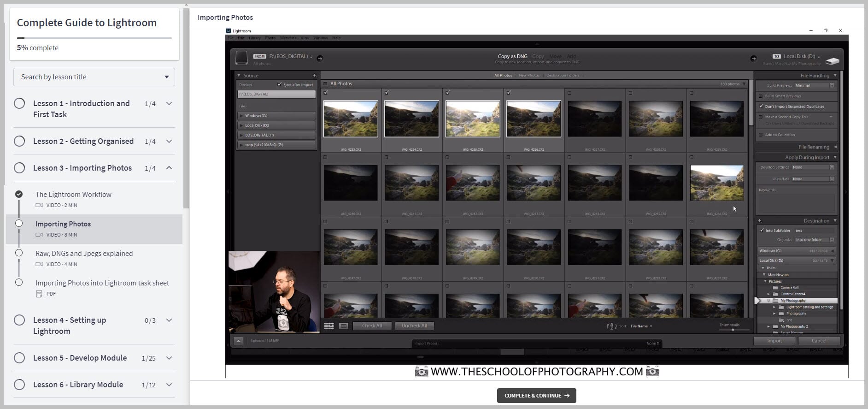868x409 pixels.
Task: Click the plus icon in the Source panel
Action: click(315, 75)
